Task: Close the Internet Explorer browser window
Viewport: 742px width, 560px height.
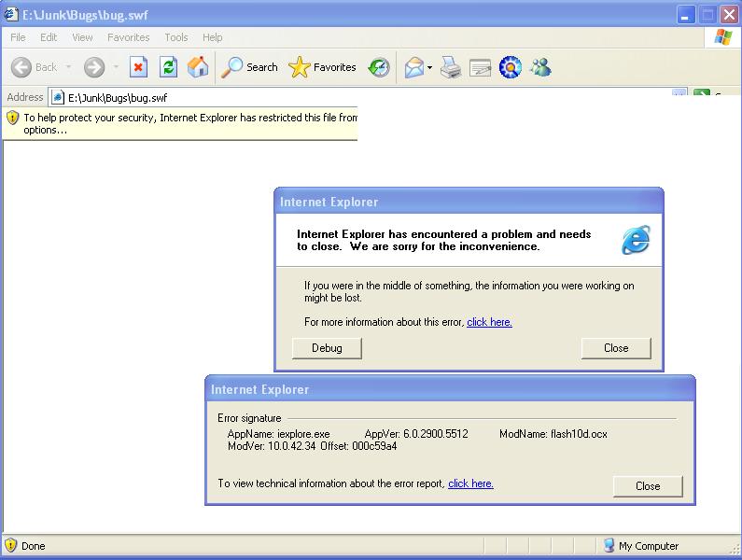Action: (729, 15)
